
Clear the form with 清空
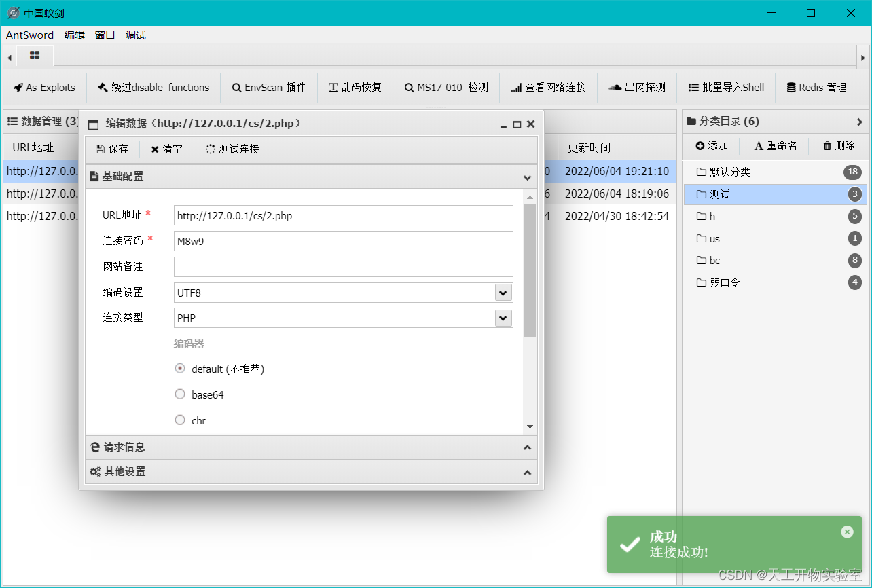166,149
